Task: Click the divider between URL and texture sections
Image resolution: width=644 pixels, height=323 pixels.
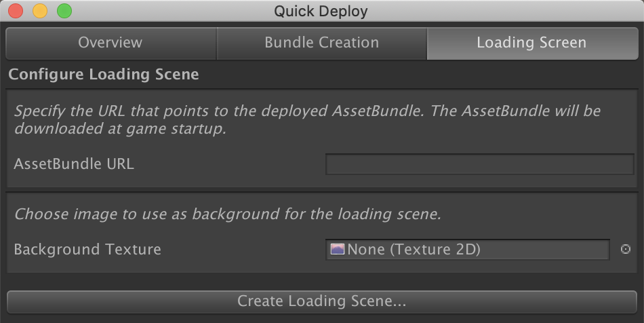Action: point(321,192)
